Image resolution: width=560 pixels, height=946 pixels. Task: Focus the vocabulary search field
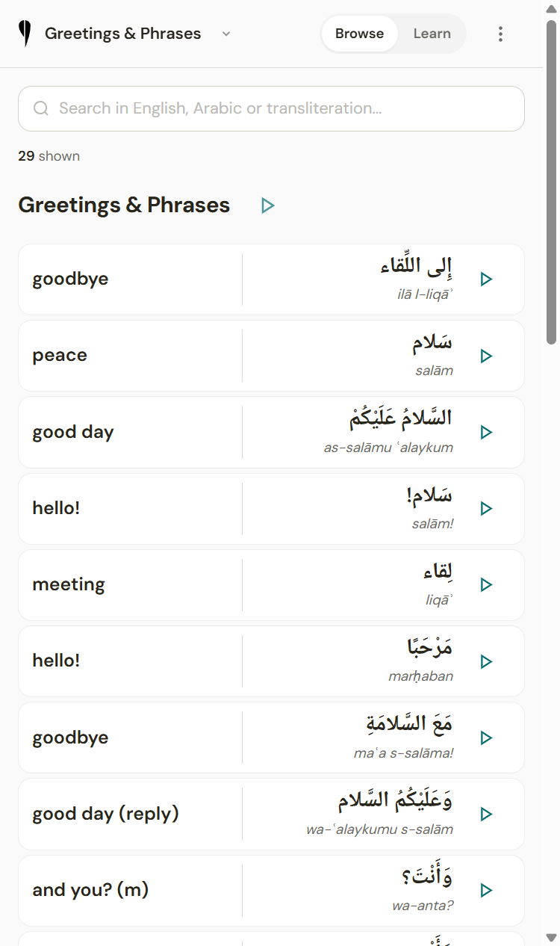pos(271,108)
